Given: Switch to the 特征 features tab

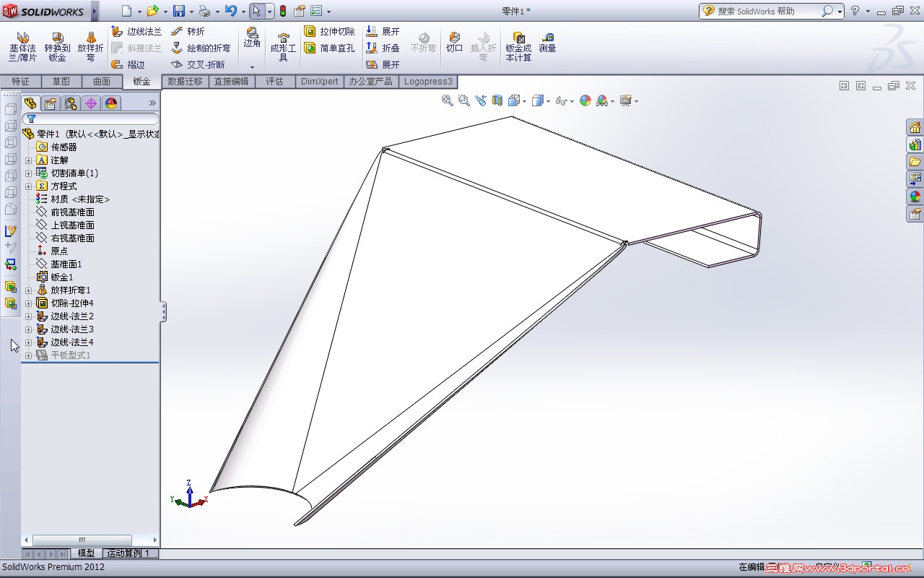Looking at the screenshot, I should pyautogui.click(x=20, y=82).
